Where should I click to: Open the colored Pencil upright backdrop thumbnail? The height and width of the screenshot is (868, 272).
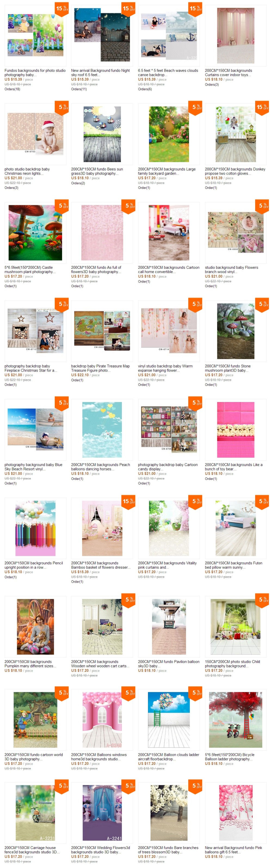coord(35,528)
